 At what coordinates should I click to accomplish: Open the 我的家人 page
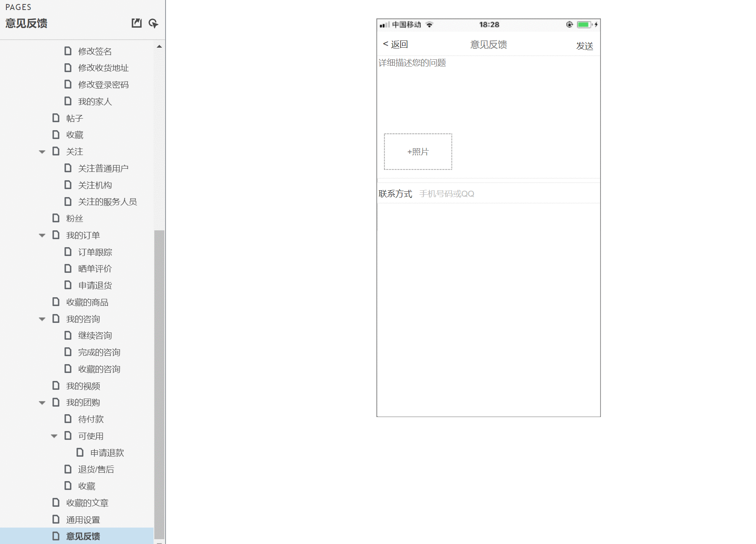pos(95,101)
